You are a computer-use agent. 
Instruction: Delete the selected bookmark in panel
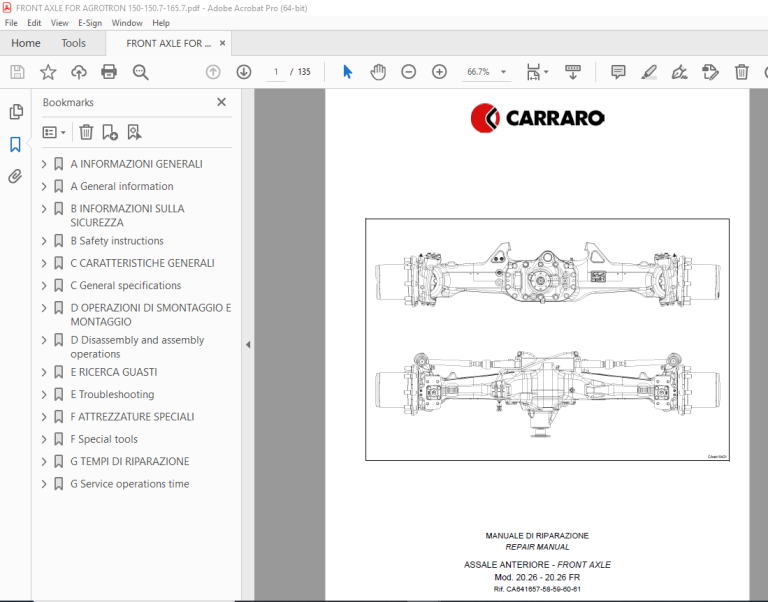tap(86, 132)
